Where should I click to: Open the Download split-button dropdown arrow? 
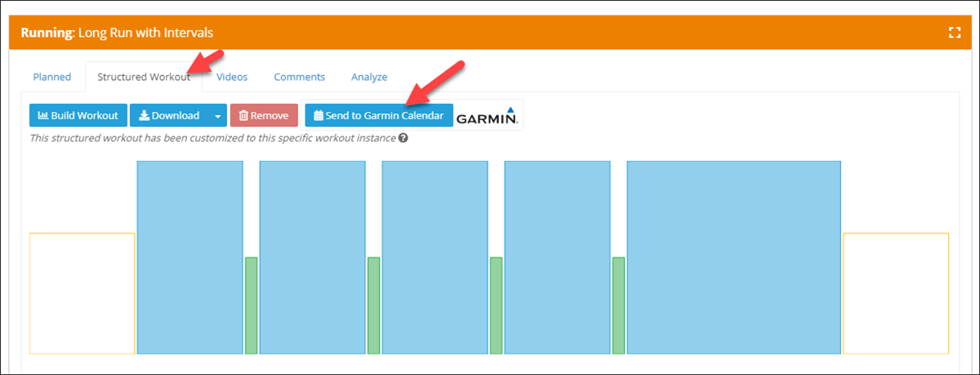(x=217, y=116)
